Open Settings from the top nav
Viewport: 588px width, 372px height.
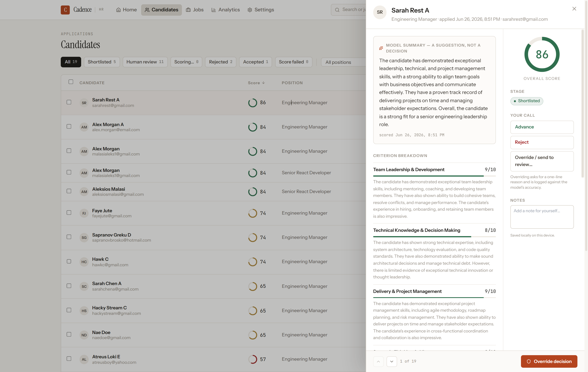click(x=261, y=10)
